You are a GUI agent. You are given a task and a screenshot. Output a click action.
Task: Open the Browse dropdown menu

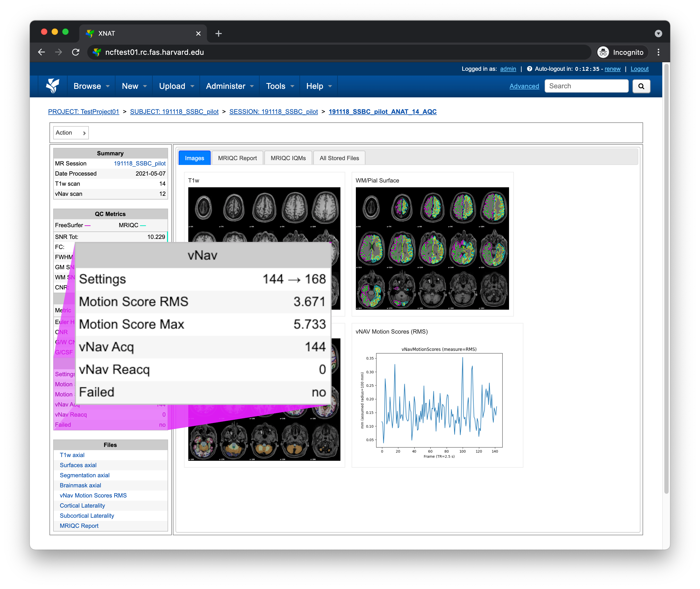91,86
